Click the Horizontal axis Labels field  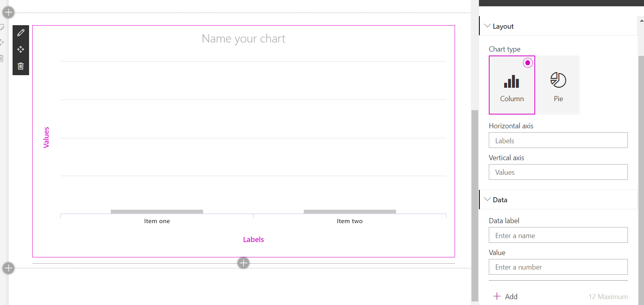(558, 140)
